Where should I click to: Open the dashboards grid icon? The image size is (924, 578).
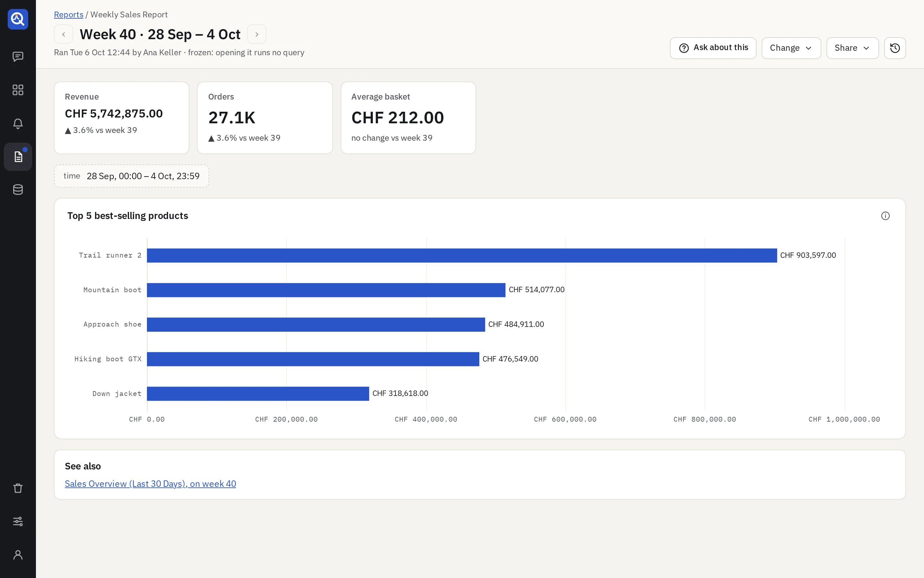tap(18, 90)
